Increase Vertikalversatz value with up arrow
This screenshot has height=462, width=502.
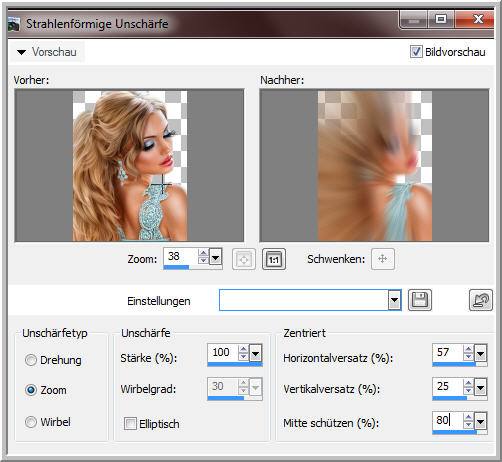pyautogui.click(x=468, y=383)
